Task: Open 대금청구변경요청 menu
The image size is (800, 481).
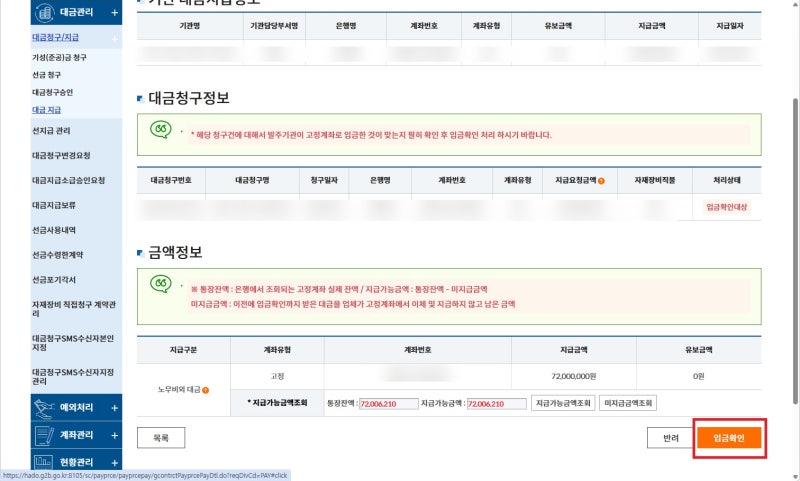Action: [61, 156]
